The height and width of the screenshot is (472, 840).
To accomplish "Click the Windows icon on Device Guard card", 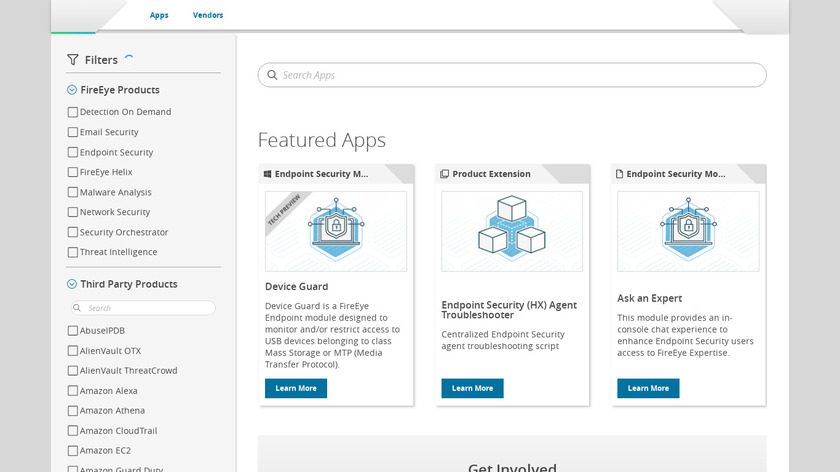I will click(x=268, y=174).
